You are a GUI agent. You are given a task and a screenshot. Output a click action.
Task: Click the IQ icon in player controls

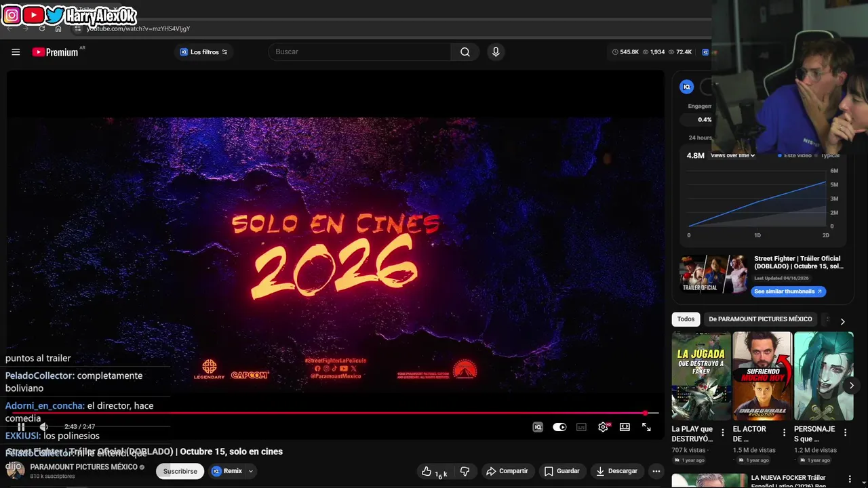[x=538, y=427]
